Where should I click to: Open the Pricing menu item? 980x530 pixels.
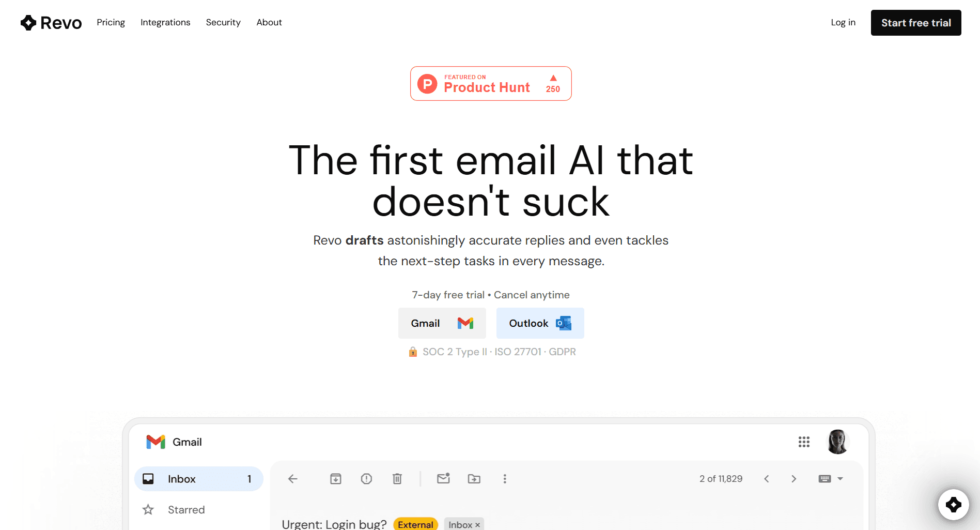click(x=111, y=22)
